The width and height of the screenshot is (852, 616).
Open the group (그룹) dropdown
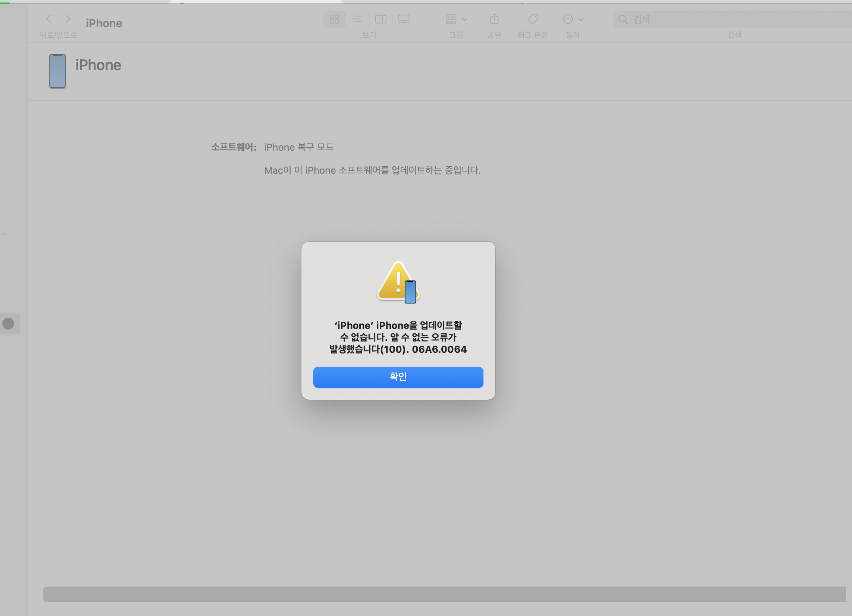pyautogui.click(x=451, y=19)
